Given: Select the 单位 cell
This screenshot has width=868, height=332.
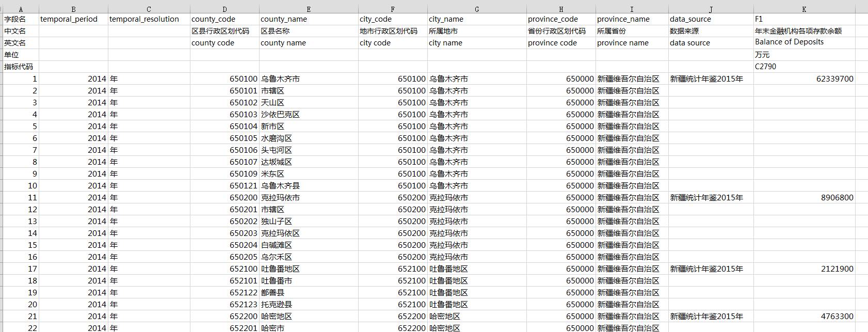Looking at the screenshot, I should pos(21,55).
